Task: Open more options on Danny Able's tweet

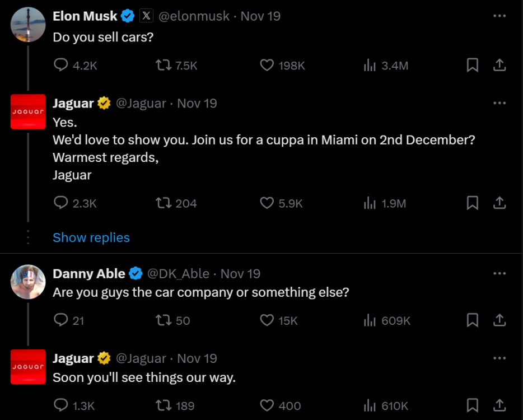Action: tap(499, 274)
